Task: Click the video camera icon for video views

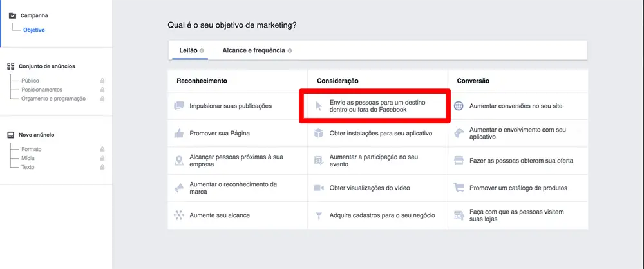Action: point(318,188)
